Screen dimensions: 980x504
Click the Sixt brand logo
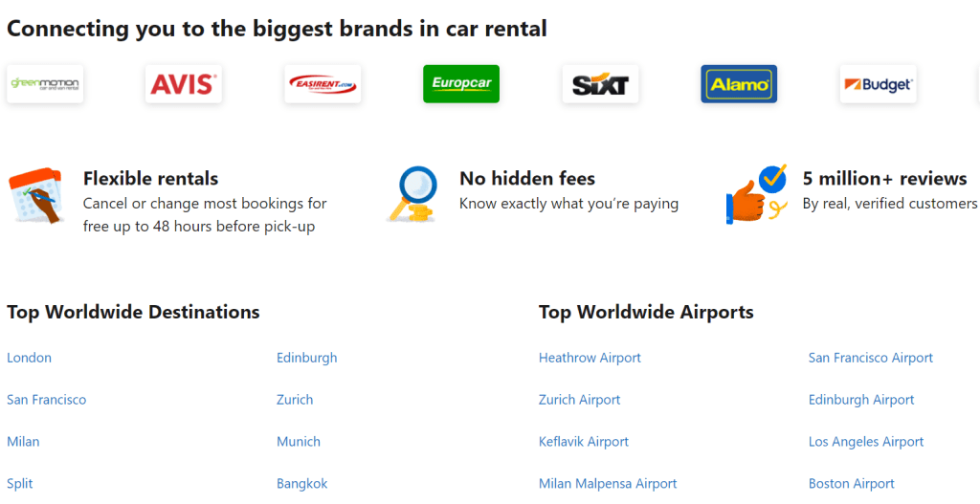click(600, 84)
